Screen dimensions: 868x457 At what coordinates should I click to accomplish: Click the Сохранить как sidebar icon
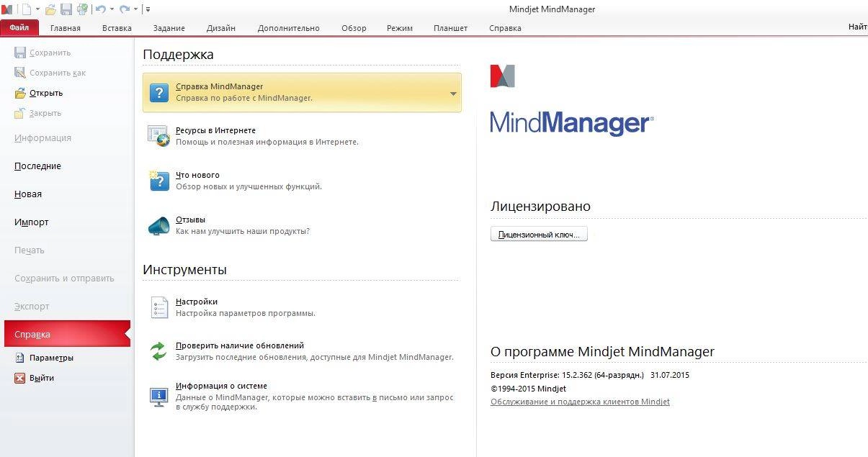click(20, 73)
